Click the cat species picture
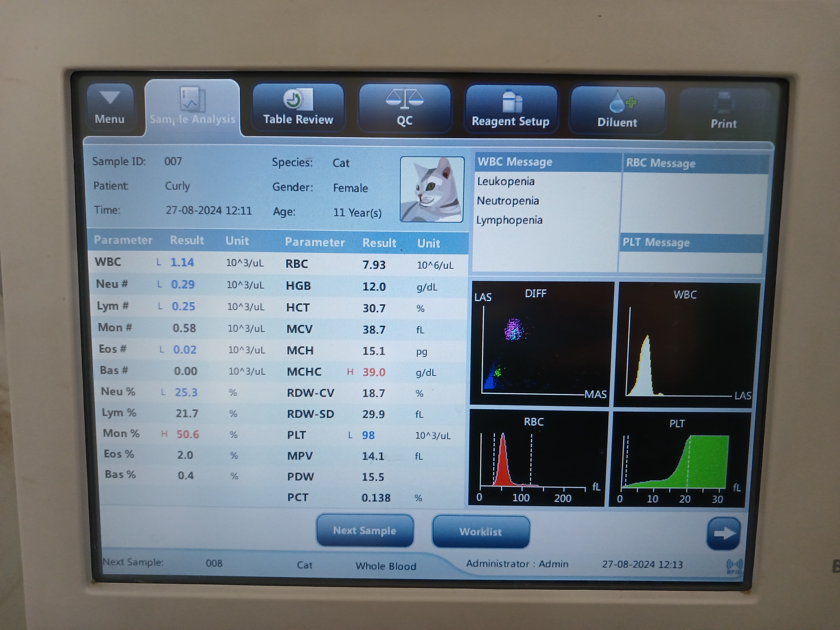Screen dimensions: 840x630 tap(432, 189)
